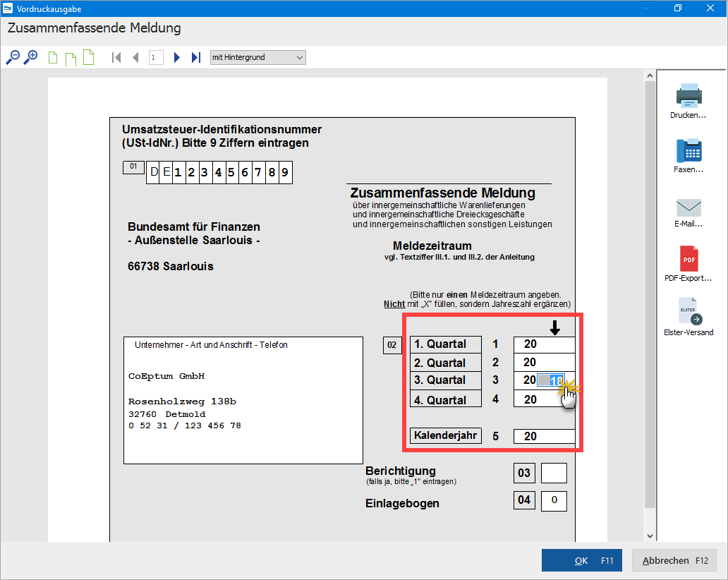728x580 pixels.
Task: Click Abbrechen F12 button
Action: click(674, 560)
